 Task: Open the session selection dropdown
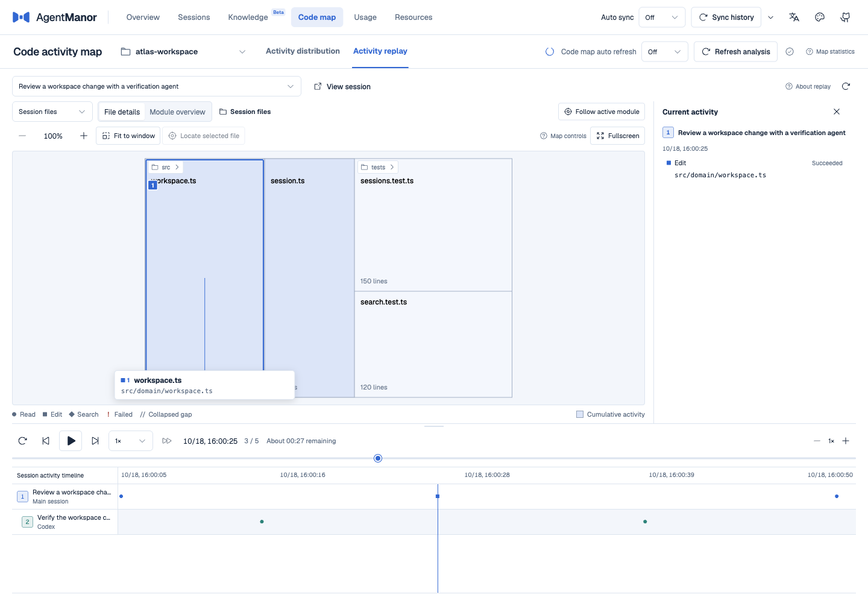click(x=157, y=86)
